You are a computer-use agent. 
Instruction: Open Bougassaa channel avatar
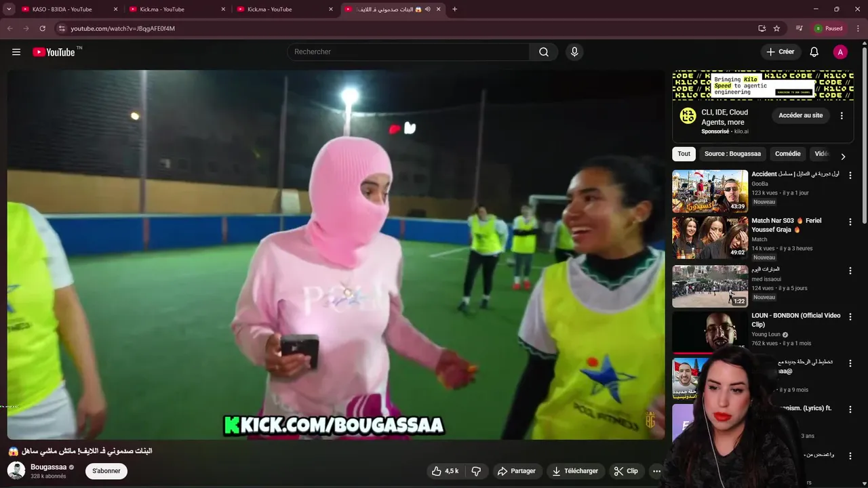click(16, 470)
